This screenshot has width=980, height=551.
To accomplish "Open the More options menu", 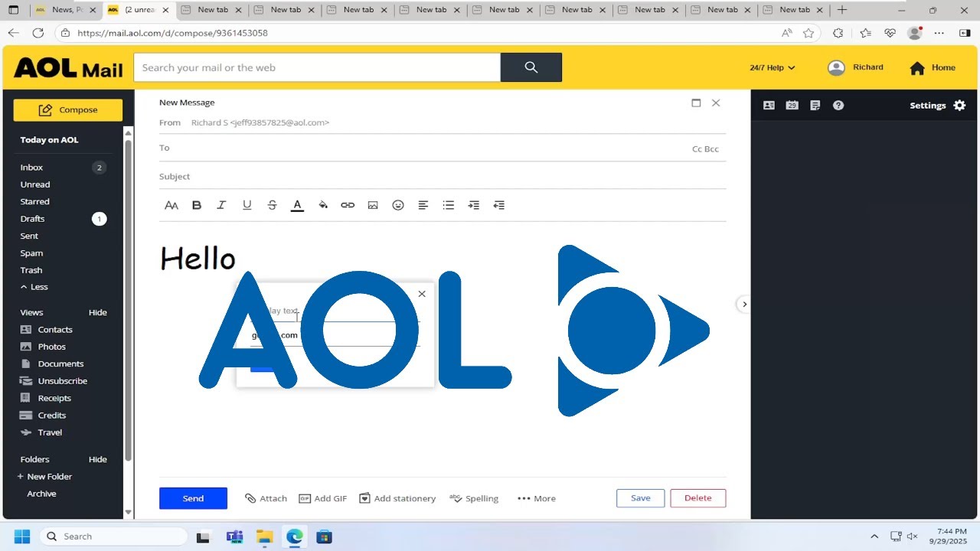I will tap(537, 498).
